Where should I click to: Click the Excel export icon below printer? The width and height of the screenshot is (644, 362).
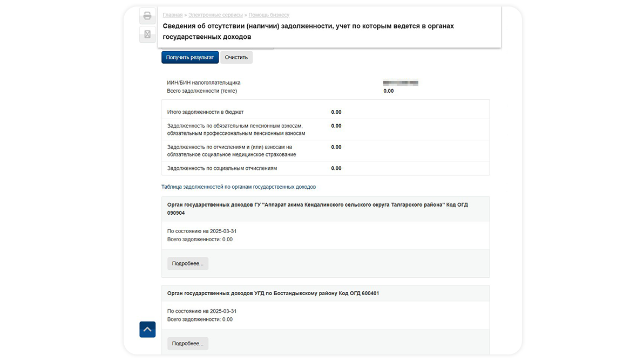click(x=147, y=35)
